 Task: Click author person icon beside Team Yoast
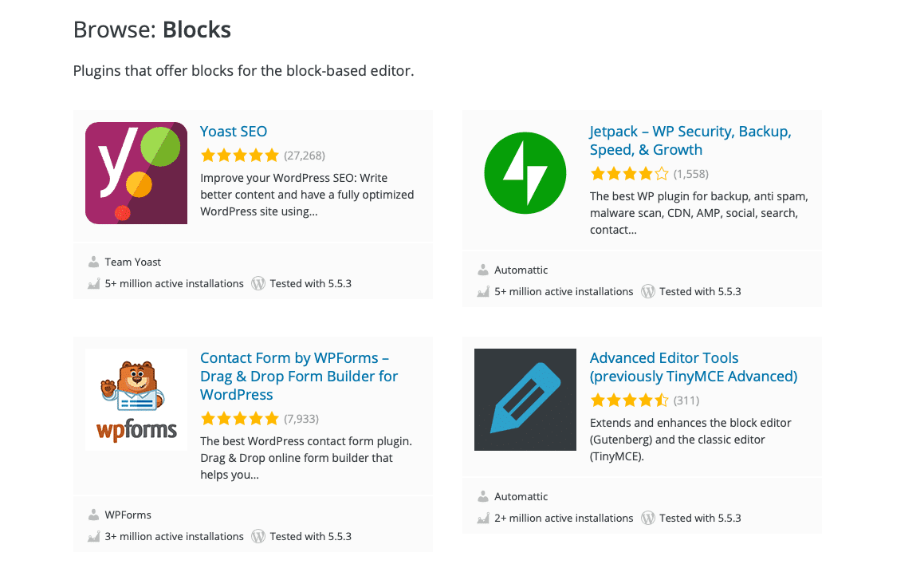tap(92, 262)
